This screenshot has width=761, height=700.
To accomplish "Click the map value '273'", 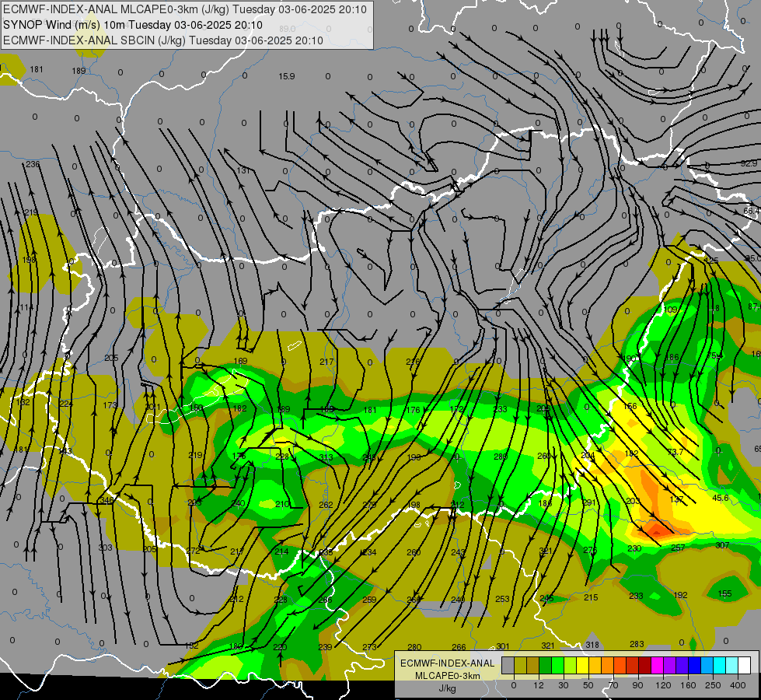I will [x=369, y=646].
